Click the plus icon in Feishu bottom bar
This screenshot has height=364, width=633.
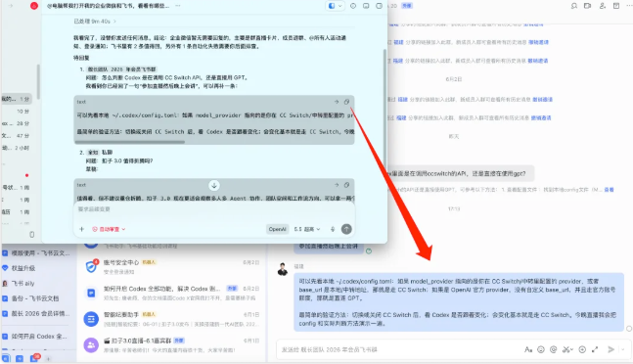48,358
